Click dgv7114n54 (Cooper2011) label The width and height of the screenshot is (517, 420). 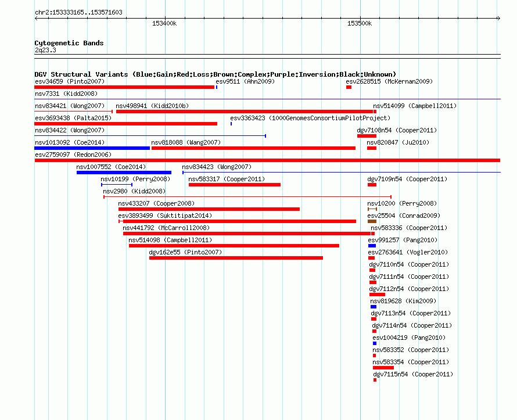tap(412, 325)
